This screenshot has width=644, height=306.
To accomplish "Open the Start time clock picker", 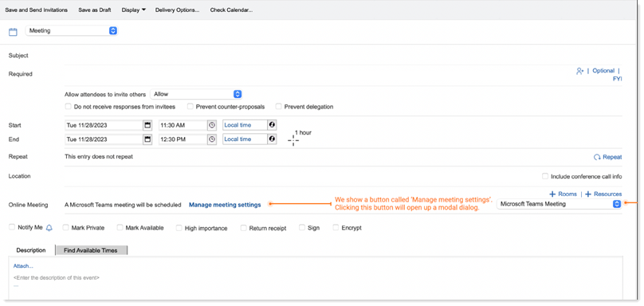I will click(x=212, y=125).
